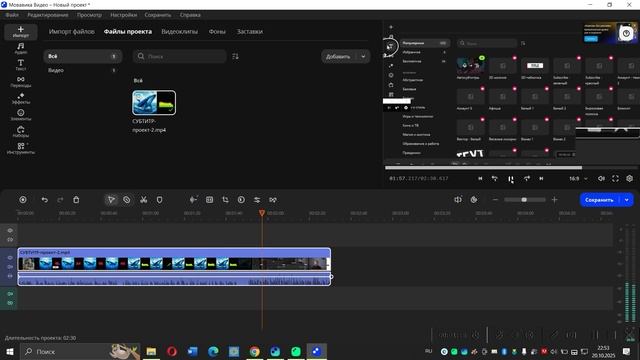Open the Элементы section in the sidebar
Screen dimensions: 640x360
pos(21,115)
